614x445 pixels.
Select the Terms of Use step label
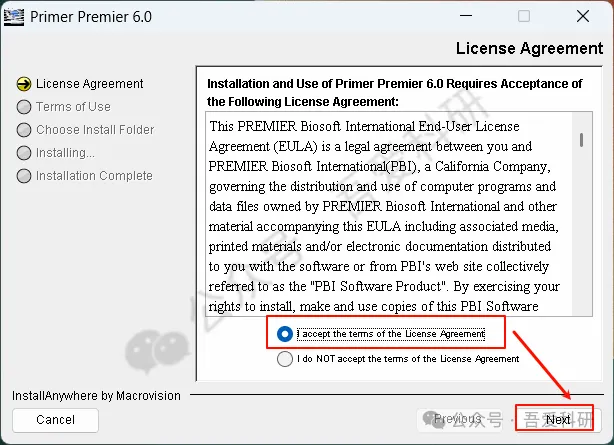[x=73, y=107]
